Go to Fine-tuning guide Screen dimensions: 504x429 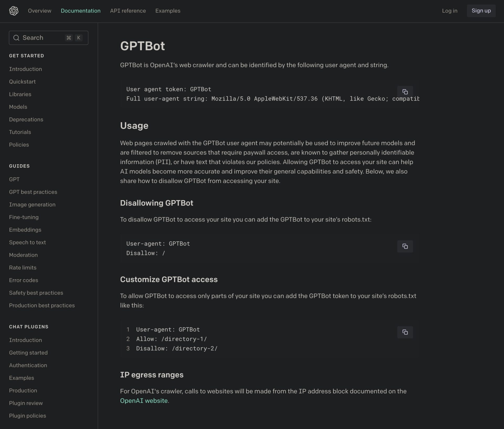coord(24,217)
